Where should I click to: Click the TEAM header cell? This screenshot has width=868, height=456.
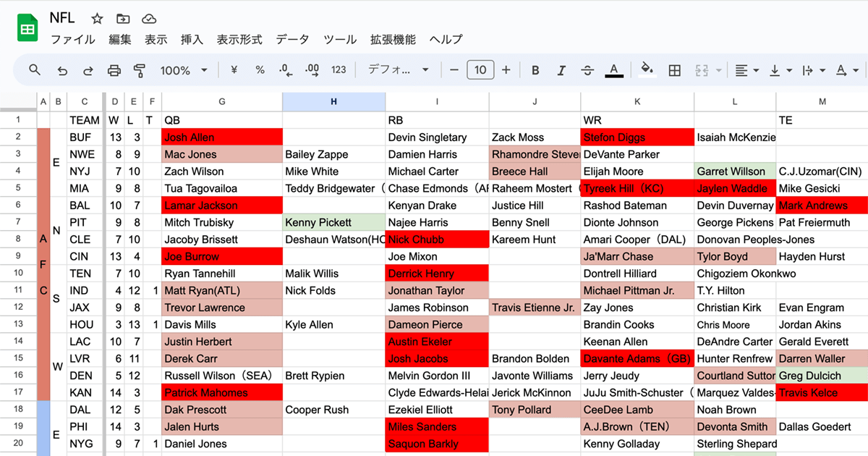click(85, 120)
